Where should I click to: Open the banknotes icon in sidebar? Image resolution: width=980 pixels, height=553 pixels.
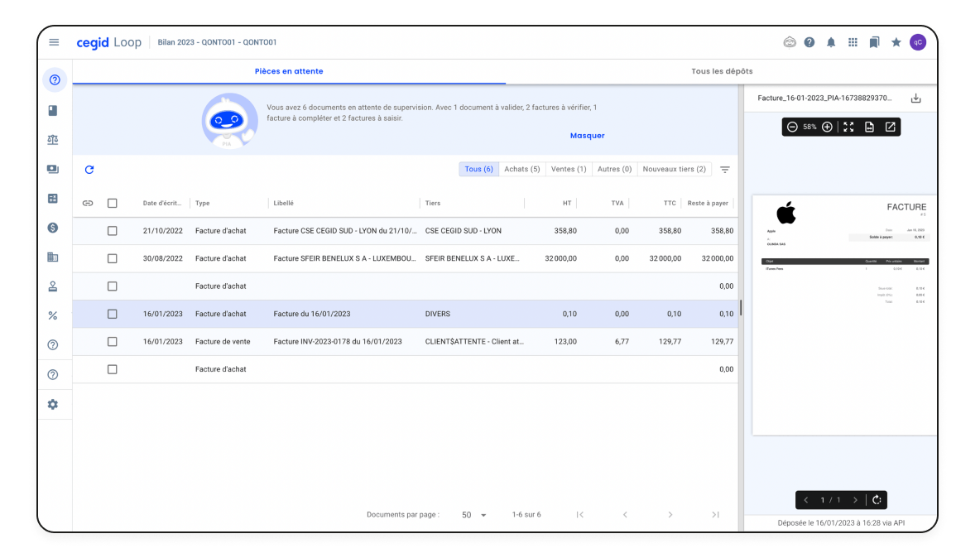[x=53, y=170]
